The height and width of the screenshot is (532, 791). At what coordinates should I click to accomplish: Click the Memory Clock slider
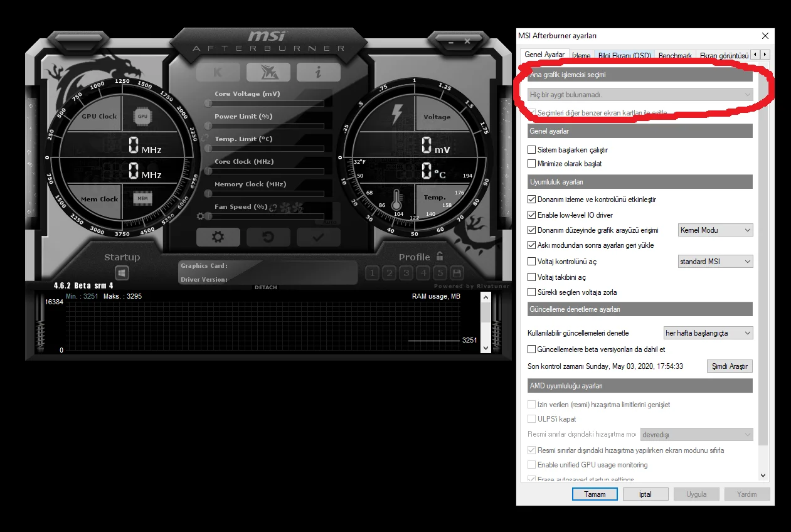click(265, 194)
